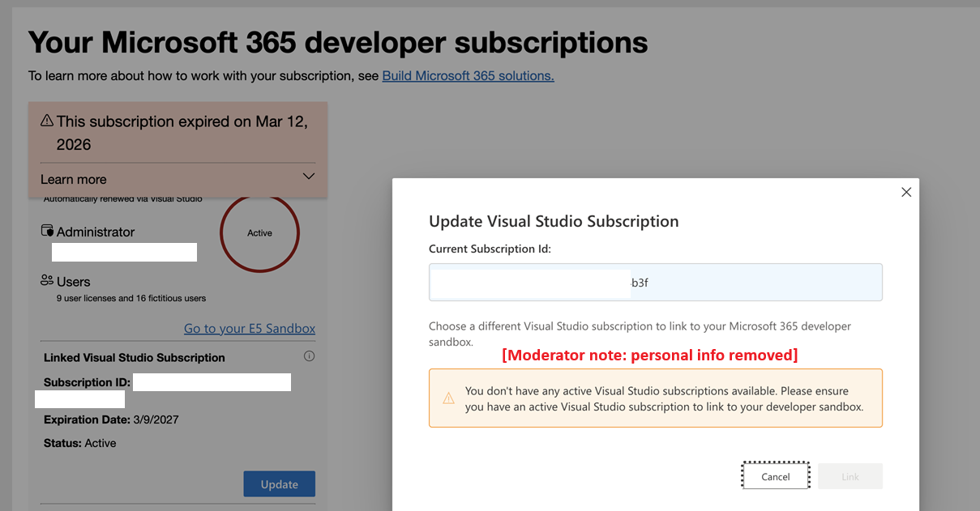The image size is (980, 511).
Task: Click the 'Your Microsoft 365 developer subscriptions' heading
Action: 338,42
